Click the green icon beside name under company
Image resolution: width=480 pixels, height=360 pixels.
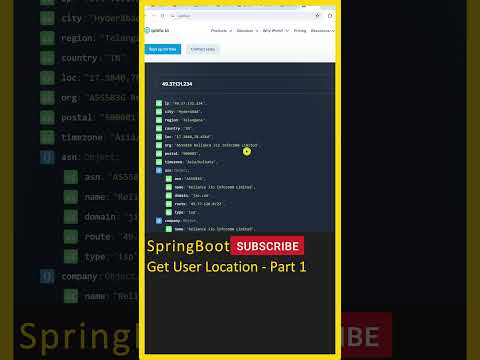169,229
